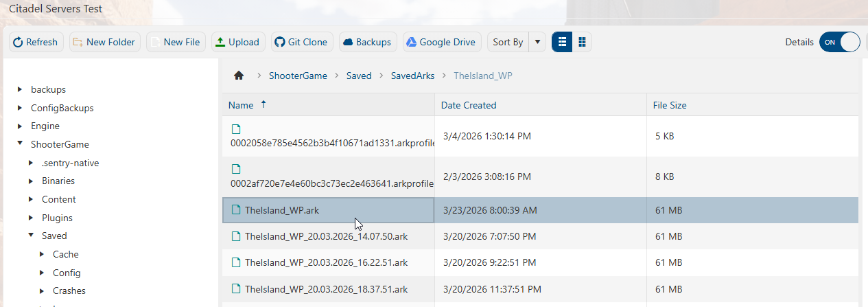Open the Backups panel

tap(366, 43)
